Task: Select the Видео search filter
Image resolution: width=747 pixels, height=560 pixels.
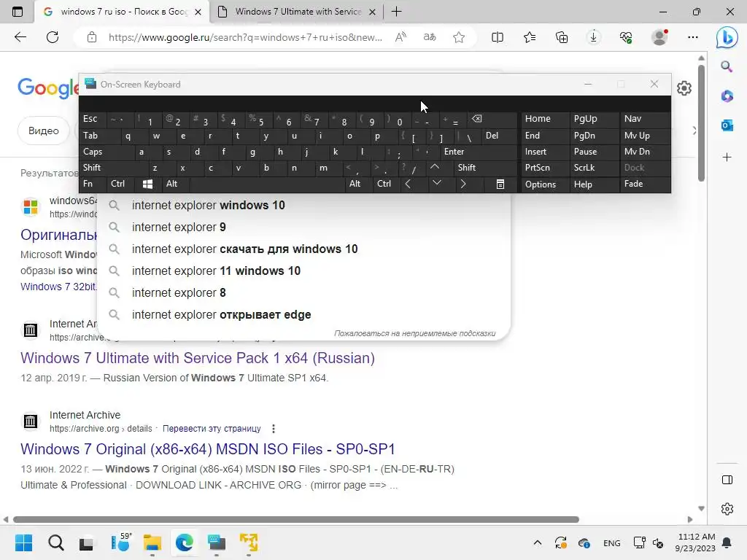Action: click(43, 131)
